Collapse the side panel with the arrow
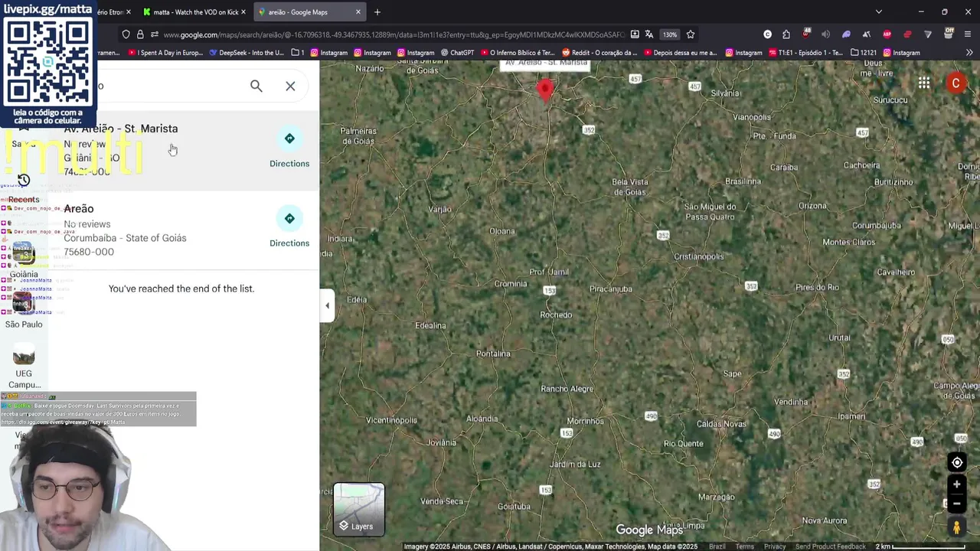 coord(328,306)
